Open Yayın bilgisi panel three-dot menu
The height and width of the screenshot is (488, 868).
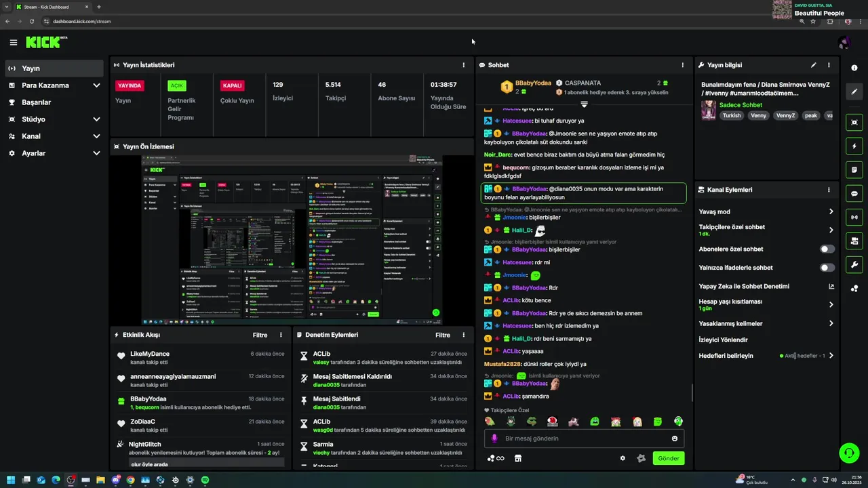[x=829, y=65]
